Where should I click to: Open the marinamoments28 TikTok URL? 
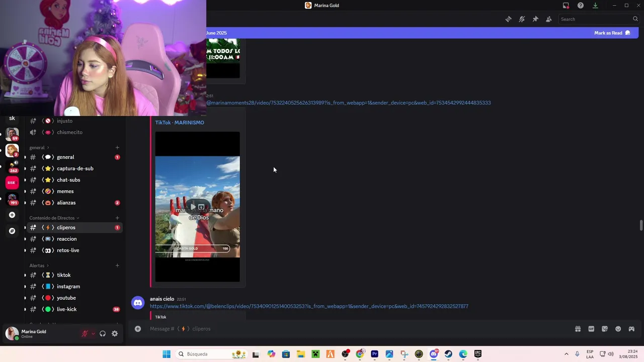tap(348, 103)
